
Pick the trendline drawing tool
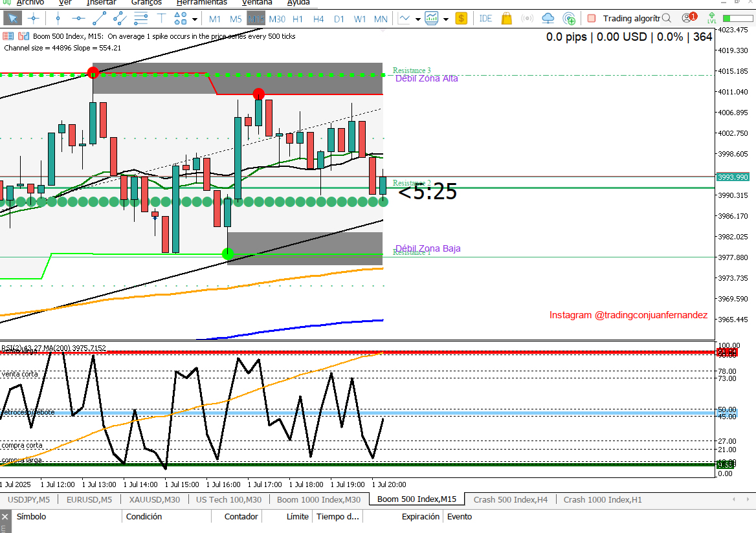point(99,19)
